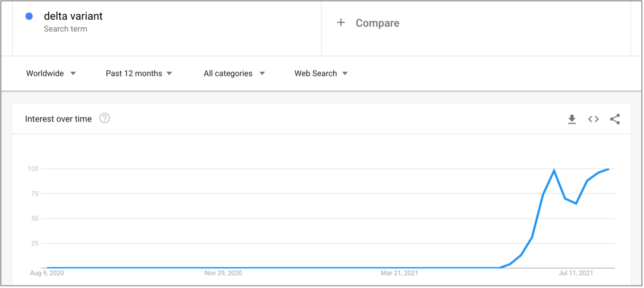Share the Interest over time chart

tap(615, 119)
